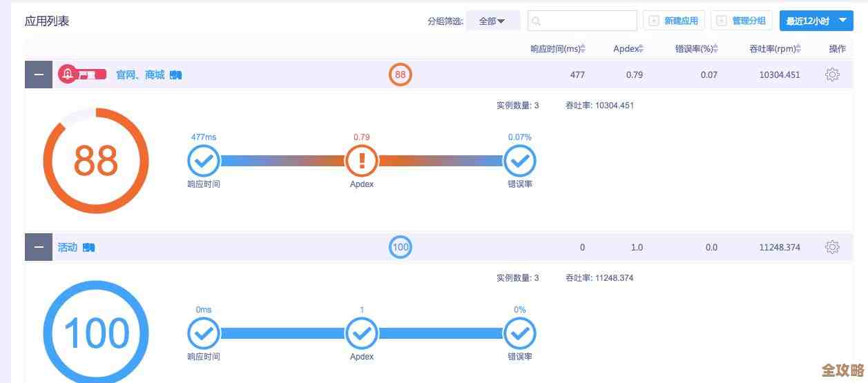Screen dimensions: 868x383
Task: Collapse the 活动 application row
Action: point(39,247)
